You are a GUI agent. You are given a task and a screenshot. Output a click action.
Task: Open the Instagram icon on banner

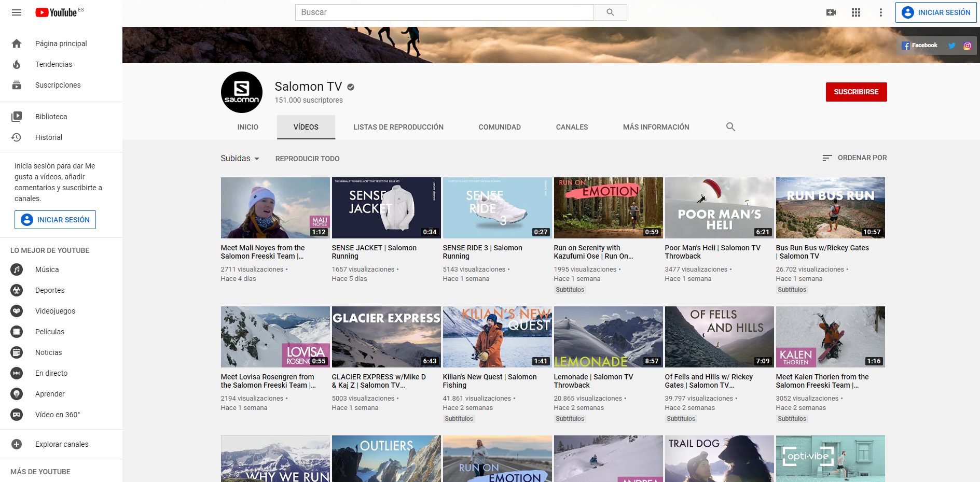coord(967,46)
